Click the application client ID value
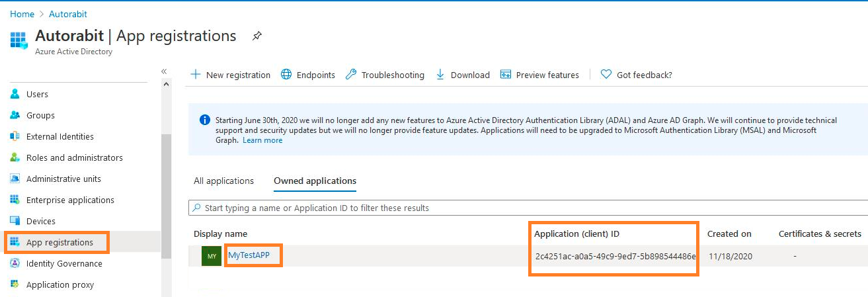Viewport: 868px width, 297px height. click(x=615, y=256)
